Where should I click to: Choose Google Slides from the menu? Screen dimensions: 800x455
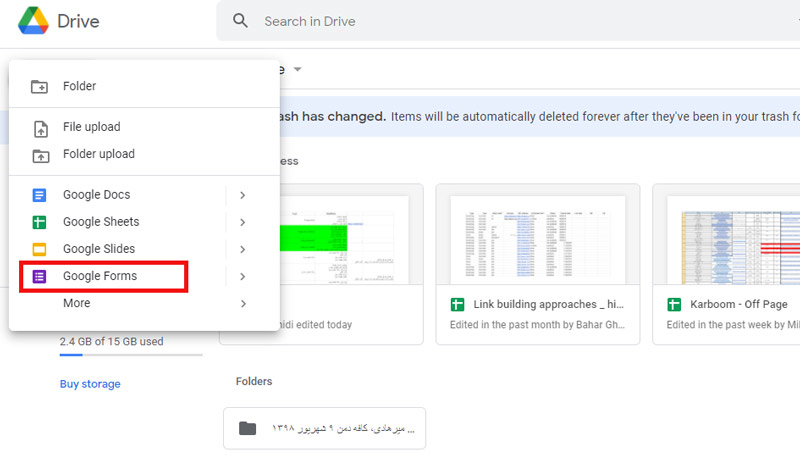coord(99,249)
